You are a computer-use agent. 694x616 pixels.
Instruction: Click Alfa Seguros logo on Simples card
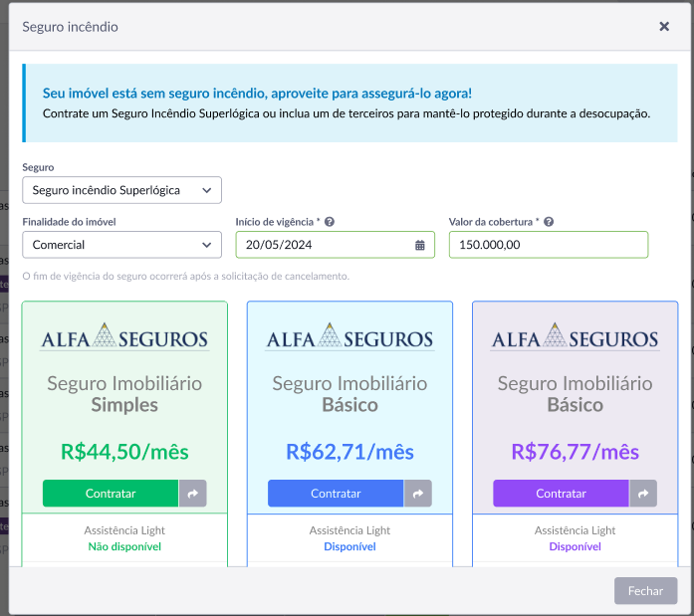(124, 337)
